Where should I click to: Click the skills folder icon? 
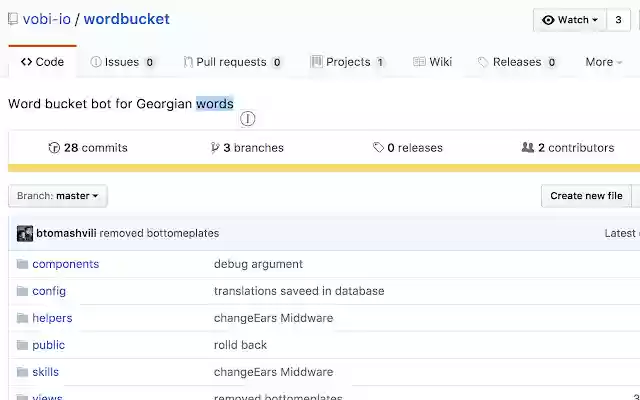coord(22,372)
